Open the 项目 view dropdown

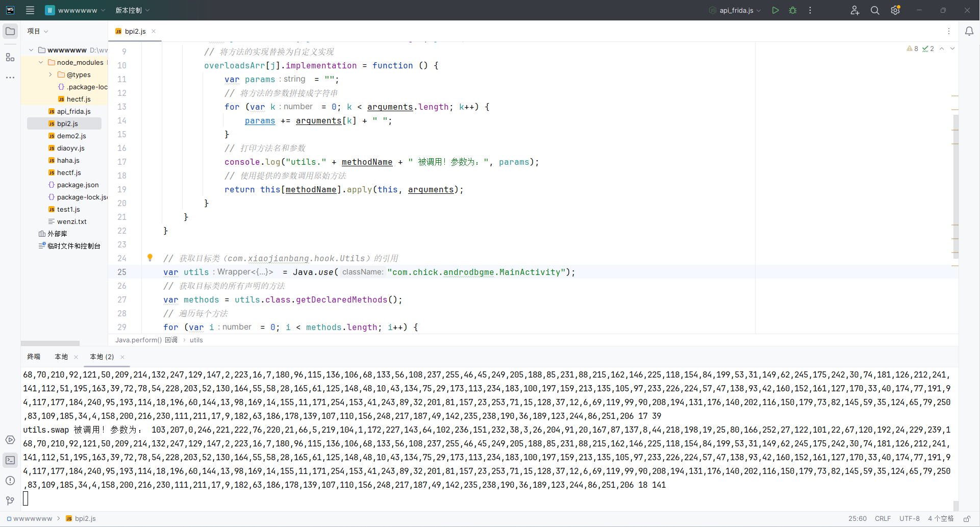coord(38,31)
